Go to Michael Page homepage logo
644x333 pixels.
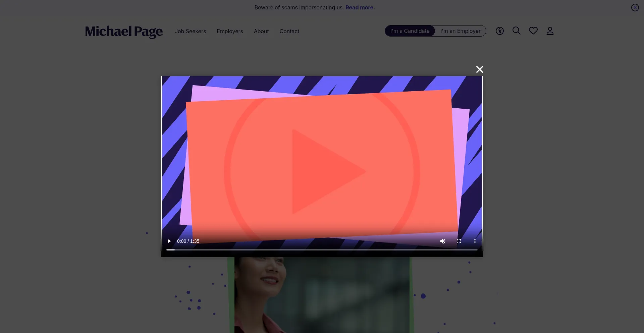pyautogui.click(x=124, y=32)
